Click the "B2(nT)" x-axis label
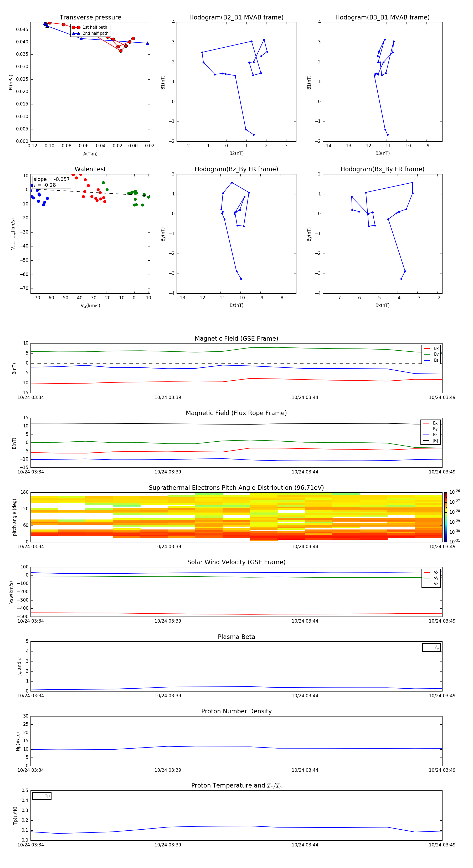Screen dimensions: 473x868 (236, 153)
